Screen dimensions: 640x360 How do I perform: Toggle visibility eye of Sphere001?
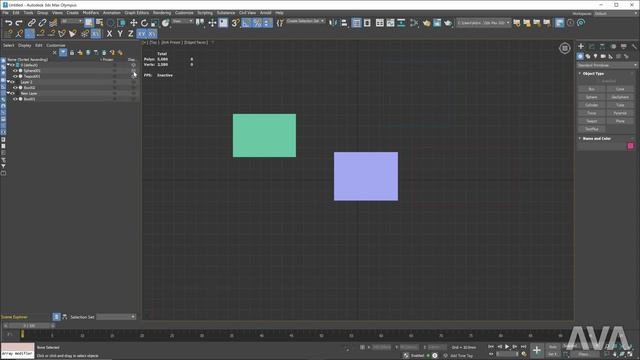[x=15, y=71]
